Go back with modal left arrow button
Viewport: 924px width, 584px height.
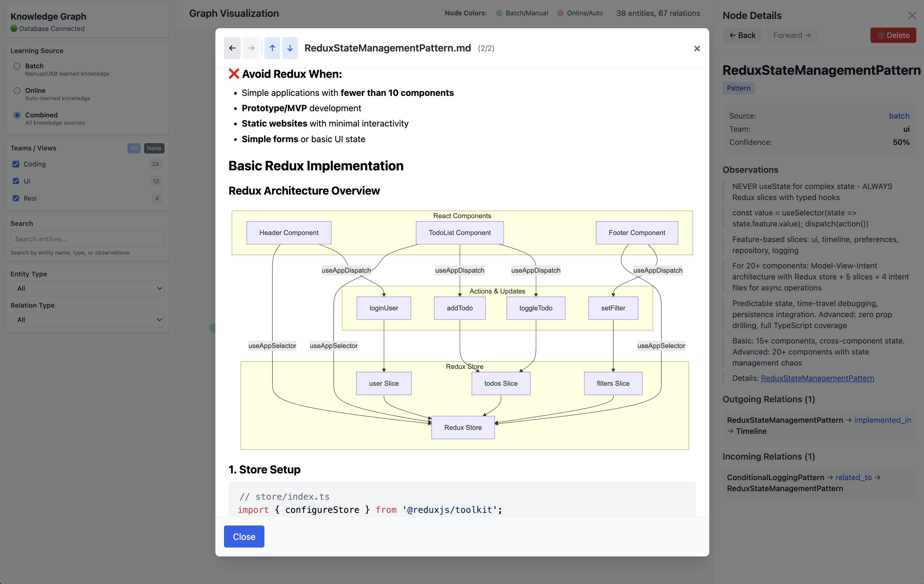[x=232, y=48]
